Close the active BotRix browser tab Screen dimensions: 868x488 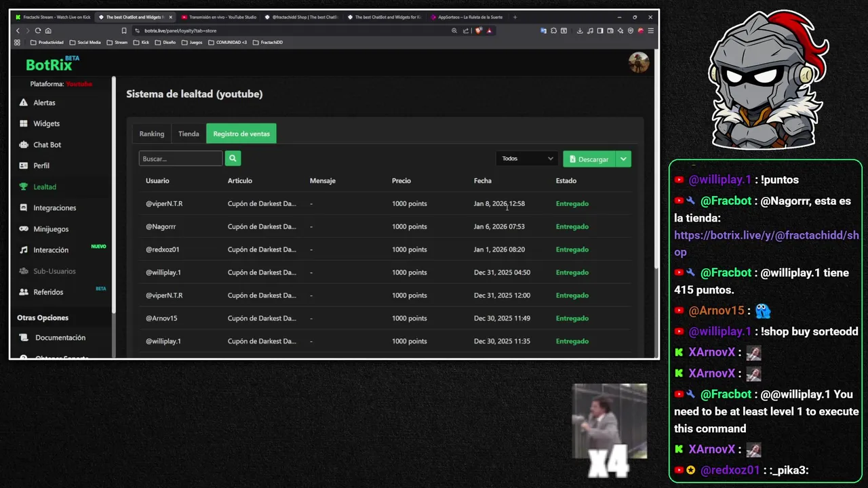pos(170,17)
